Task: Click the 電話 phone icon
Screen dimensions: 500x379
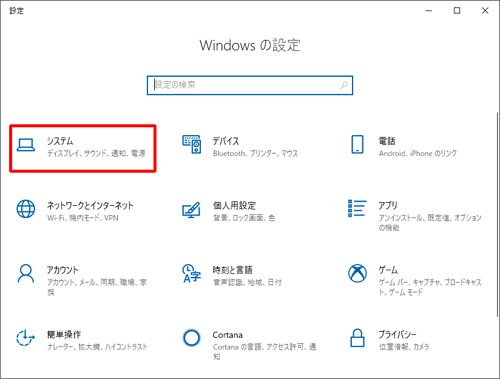Action: (x=357, y=144)
